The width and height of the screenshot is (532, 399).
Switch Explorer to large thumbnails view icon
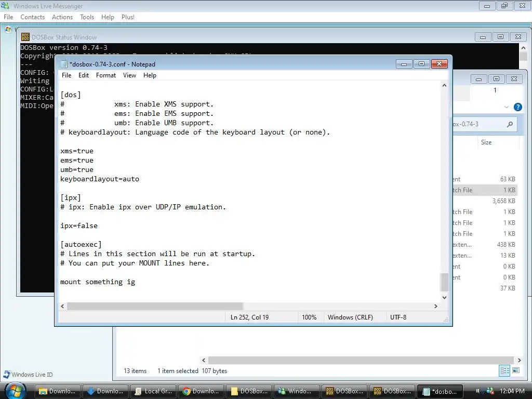tap(516, 370)
